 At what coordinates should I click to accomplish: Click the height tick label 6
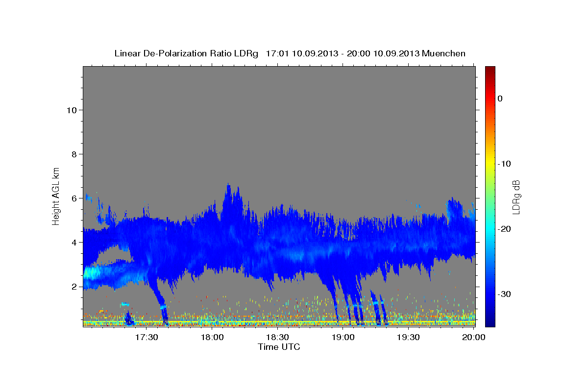[x=74, y=198]
